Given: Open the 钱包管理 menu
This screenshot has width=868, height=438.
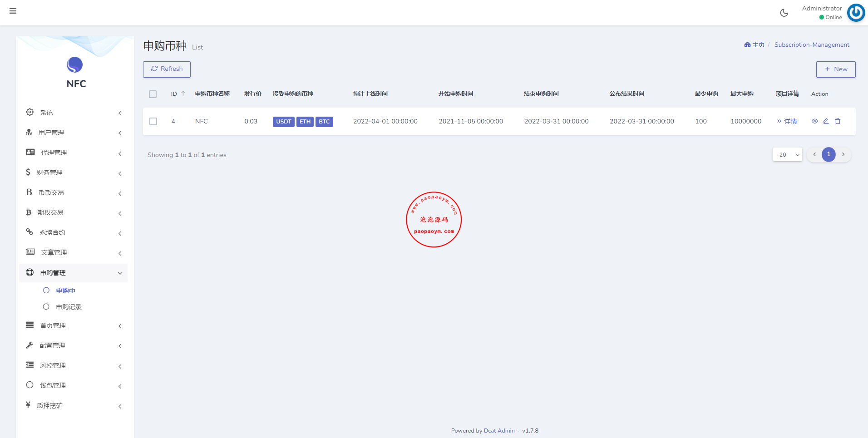Looking at the screenshot, I should [73, 385].
